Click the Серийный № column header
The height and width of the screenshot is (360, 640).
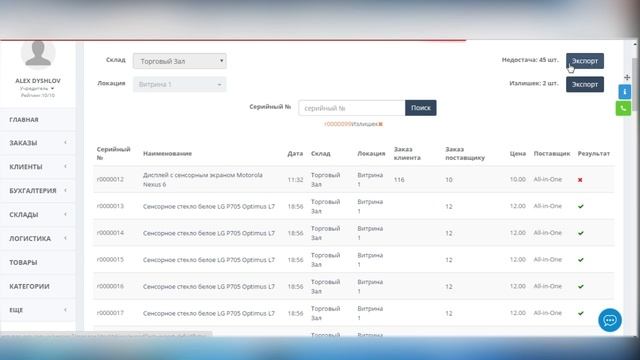113,153
